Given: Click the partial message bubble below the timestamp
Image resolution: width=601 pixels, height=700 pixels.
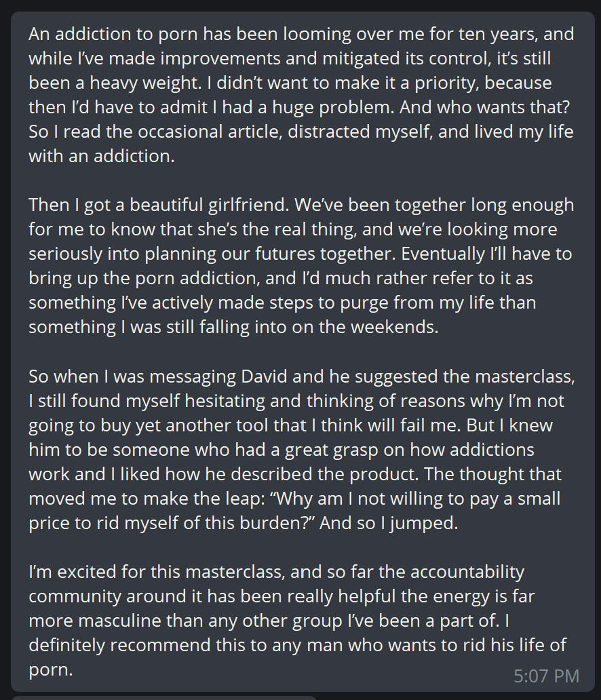Looking at the screenshot, I should pyautogui.click(x=163, y=697).
